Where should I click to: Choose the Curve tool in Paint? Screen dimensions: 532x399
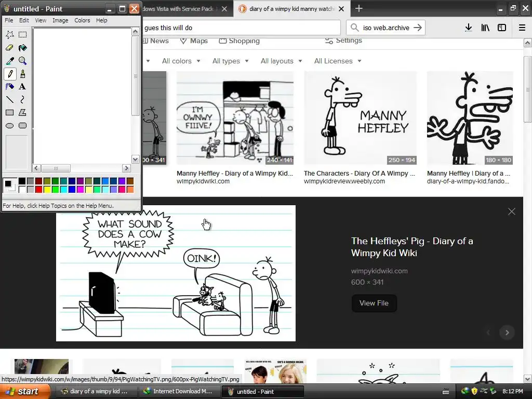[x=23, y=99]
